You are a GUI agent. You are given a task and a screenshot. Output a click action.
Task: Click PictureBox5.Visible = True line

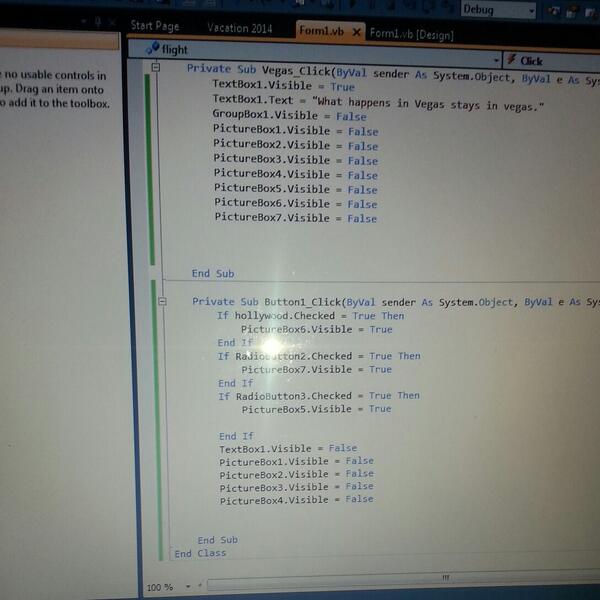tap(316, 409)
